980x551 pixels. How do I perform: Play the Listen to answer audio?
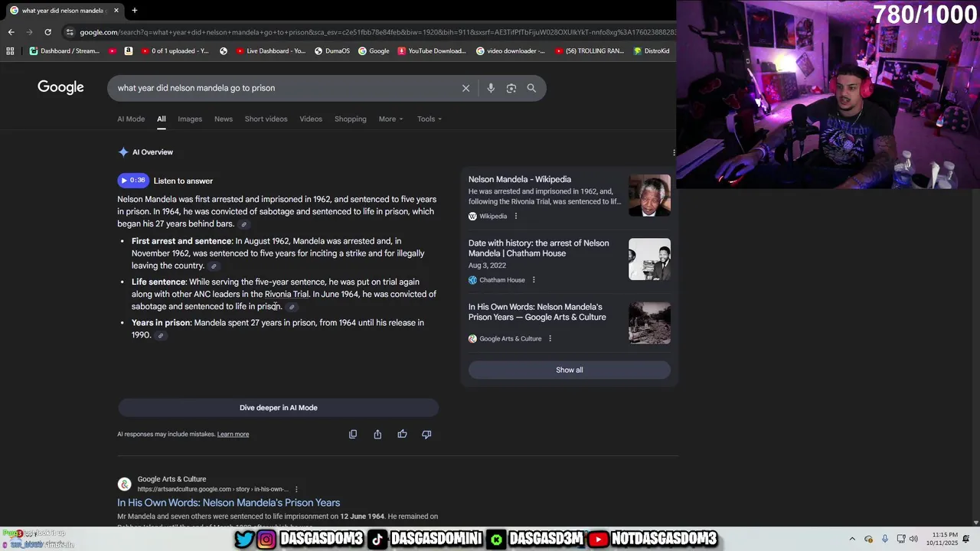(x=132, y=181)
